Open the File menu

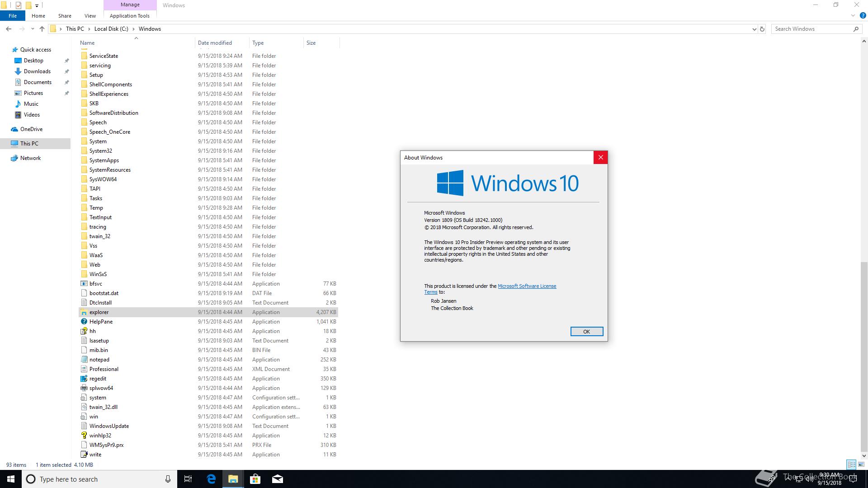13,16
